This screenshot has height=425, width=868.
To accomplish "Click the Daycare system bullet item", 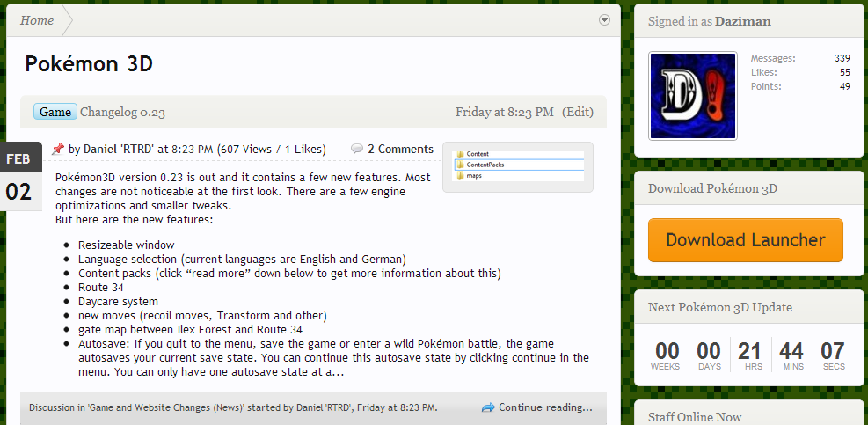I will (x=118, y=302).
